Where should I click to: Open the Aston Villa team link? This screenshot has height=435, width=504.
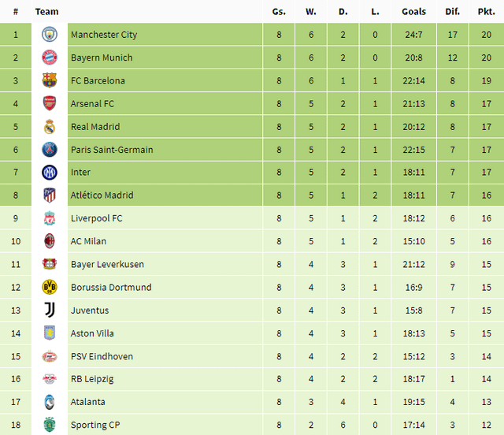[92, 333]
